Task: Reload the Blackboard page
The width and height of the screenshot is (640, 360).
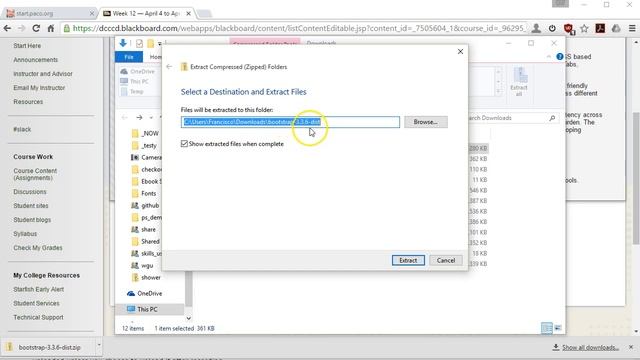Action: pyautogui.click(x=36, y=28)
